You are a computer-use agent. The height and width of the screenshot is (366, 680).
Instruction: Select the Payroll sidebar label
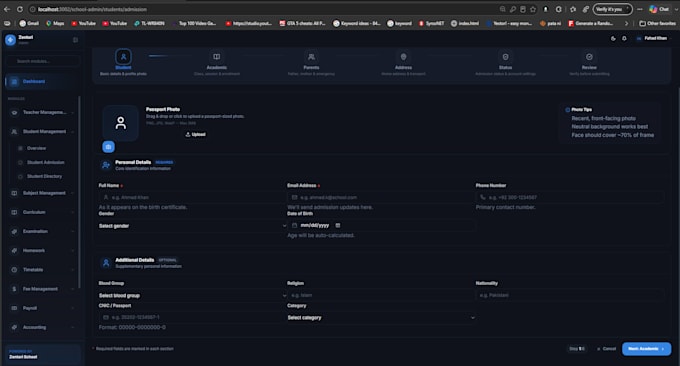[x=30, y=308]
